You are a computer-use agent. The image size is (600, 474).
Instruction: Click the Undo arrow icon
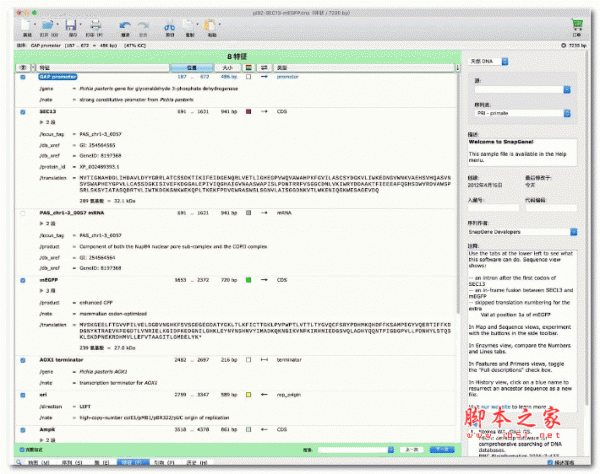coord(125,26)
